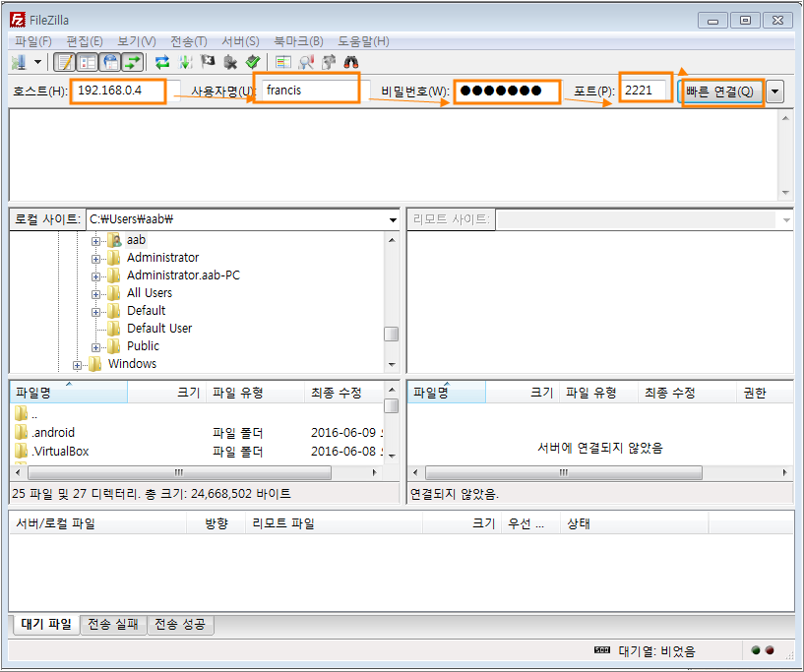Click the magnifier toolbar icon

[x=306, y=63]
